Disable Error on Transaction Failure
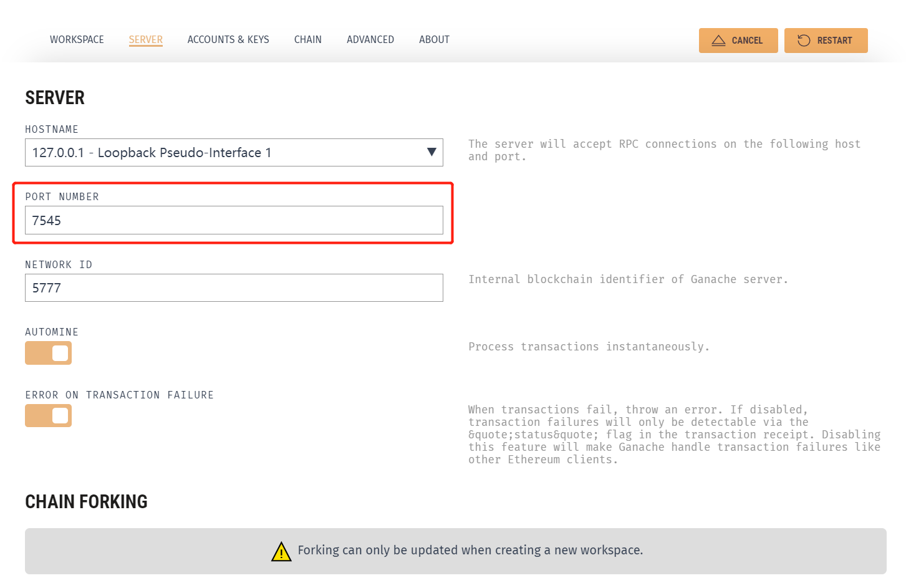The image size is (906, 588). coord(48,415)
